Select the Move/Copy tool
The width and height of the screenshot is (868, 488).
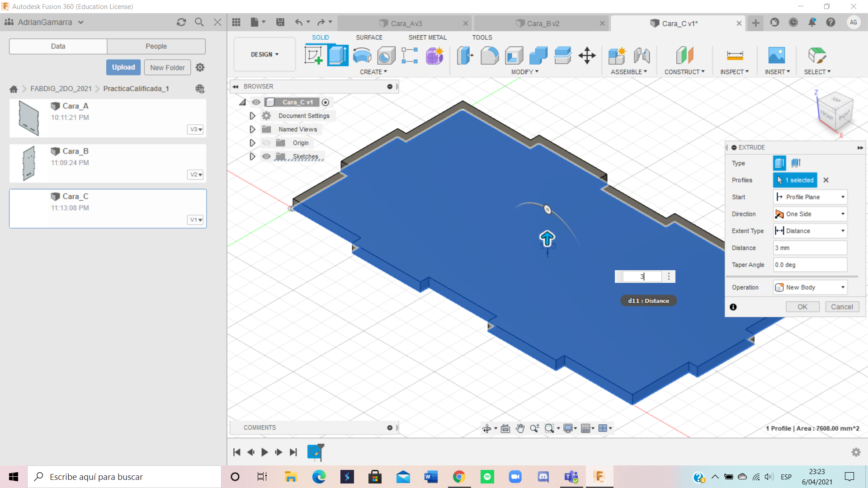click(587, 56)
